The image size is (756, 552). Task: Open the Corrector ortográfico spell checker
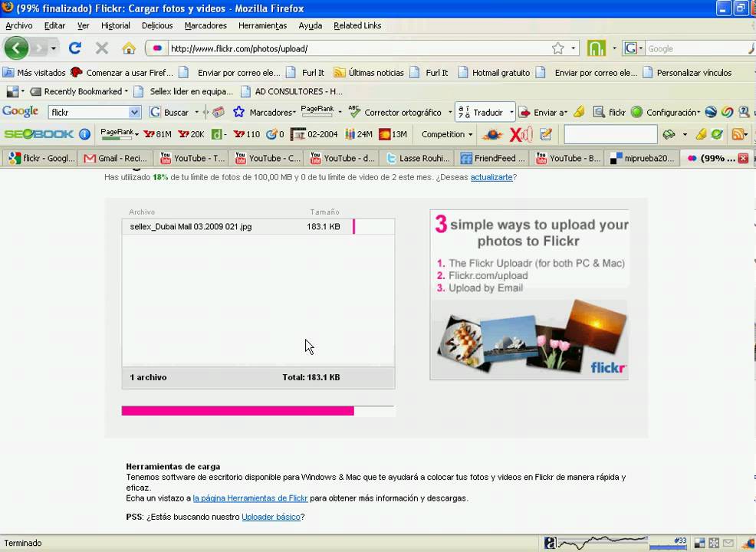point(394,113)
